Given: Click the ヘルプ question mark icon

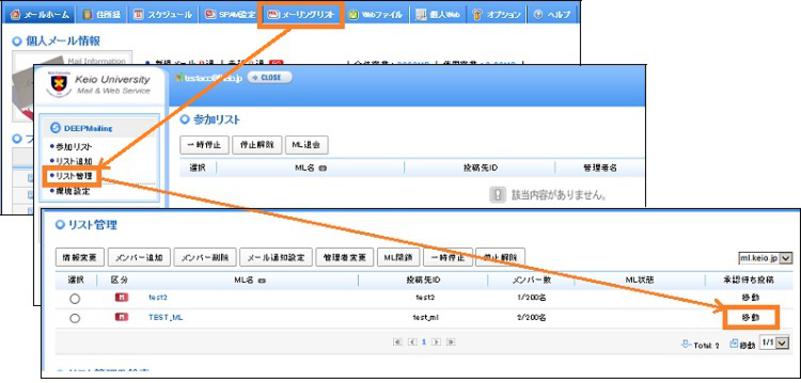Looking at the screenshot, I should pos(537,15).
